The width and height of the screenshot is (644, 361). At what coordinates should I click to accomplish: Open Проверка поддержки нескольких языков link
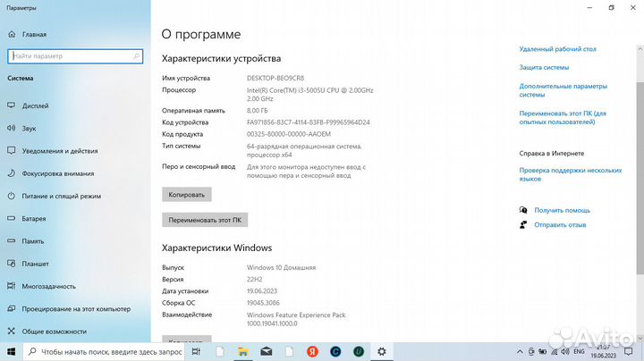point(571,174)
